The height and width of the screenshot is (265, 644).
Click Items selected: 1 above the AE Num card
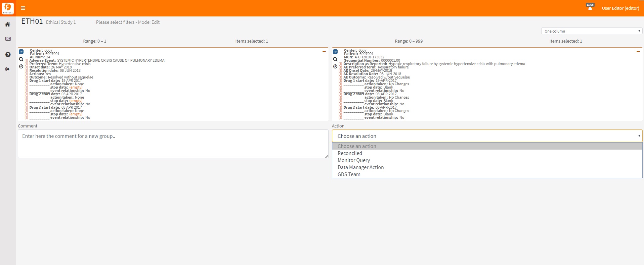pyautogui.click(x=252, y=41)
